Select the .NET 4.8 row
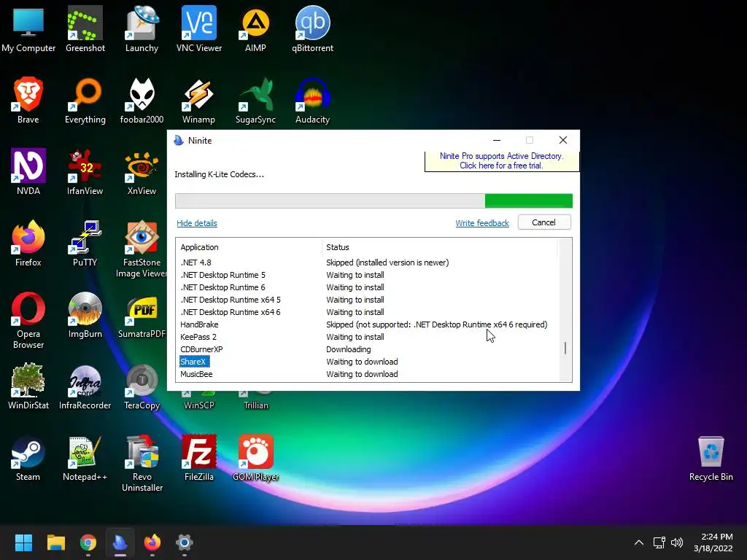747x560 pixels. click(x=367, y=262)
